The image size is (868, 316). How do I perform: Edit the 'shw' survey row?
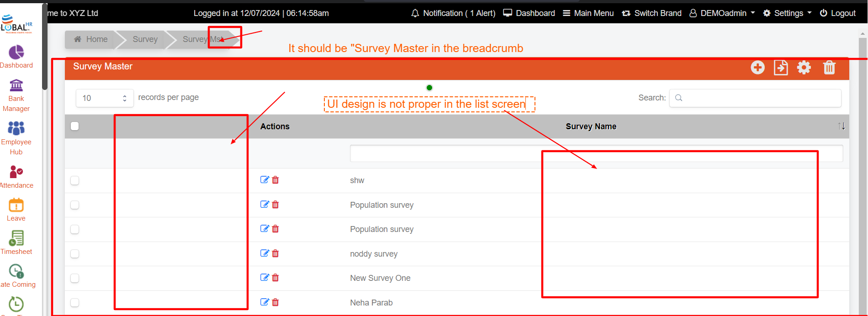point(265,180)
